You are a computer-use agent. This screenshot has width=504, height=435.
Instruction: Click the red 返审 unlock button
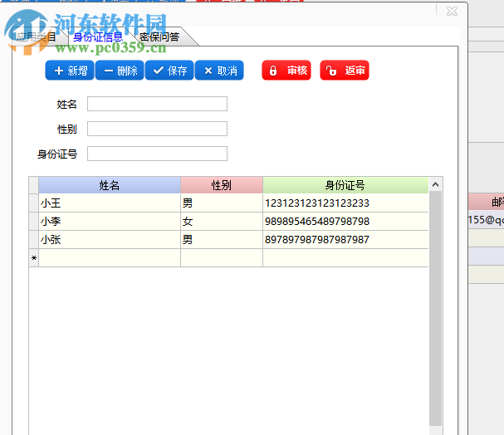pos(345,71)
